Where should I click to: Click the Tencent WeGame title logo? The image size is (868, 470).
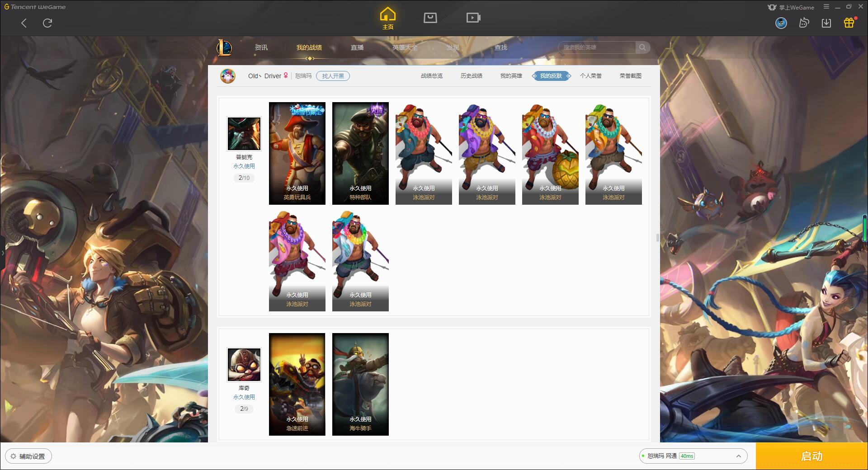[35, 7]
